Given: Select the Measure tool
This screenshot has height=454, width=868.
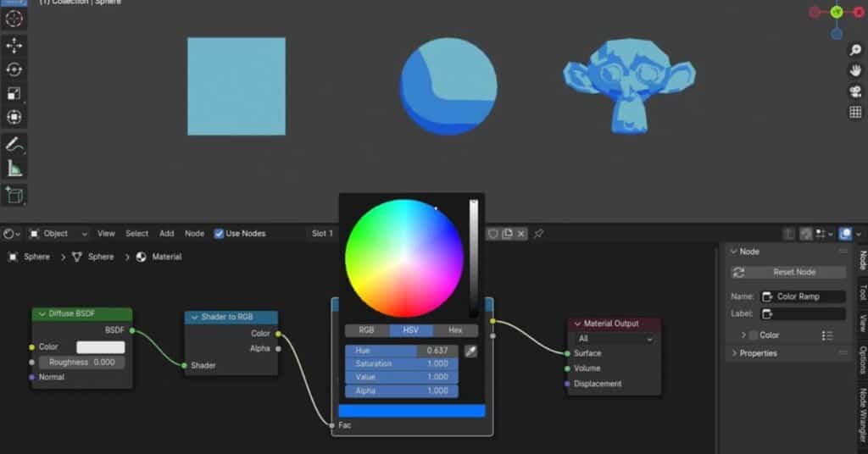Looking at the screenshot, I should 14,169.
